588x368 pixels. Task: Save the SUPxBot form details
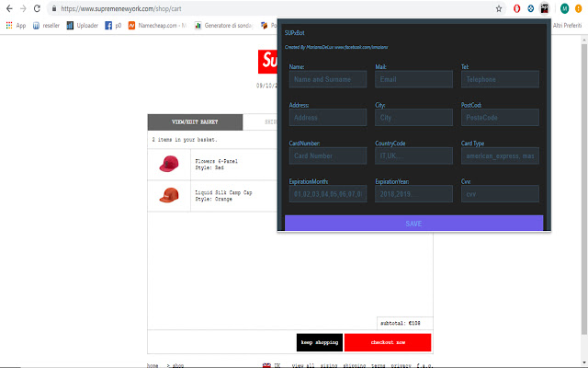point(413,223)
